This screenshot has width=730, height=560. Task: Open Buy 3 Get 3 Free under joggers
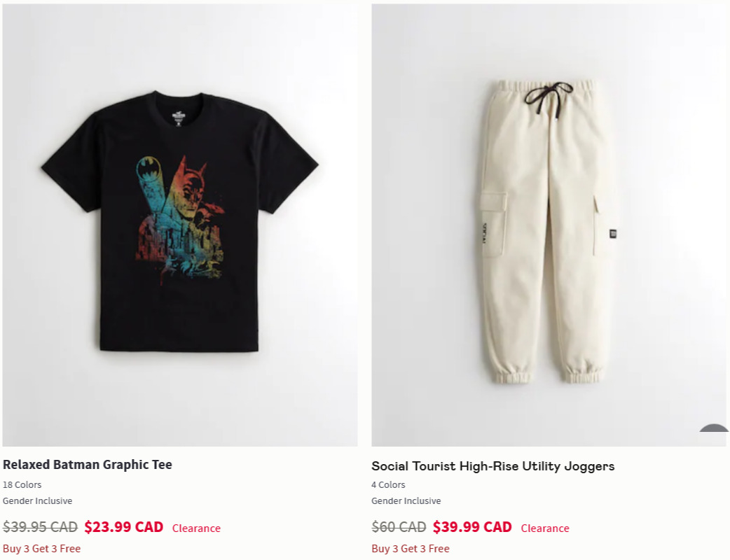(410, 549)
